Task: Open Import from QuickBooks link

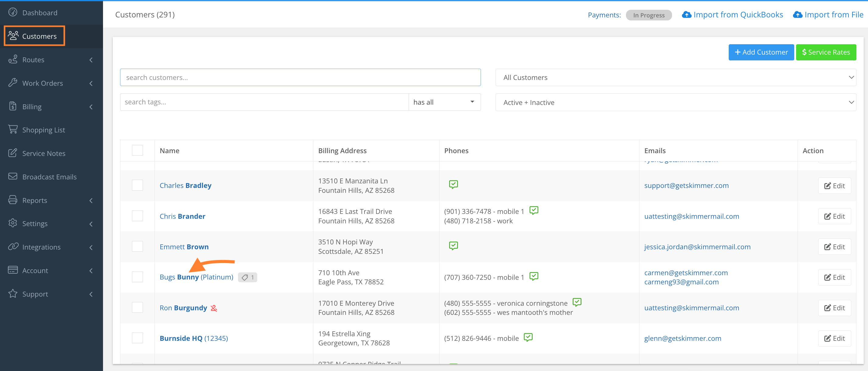Action: tap(733, 15)
